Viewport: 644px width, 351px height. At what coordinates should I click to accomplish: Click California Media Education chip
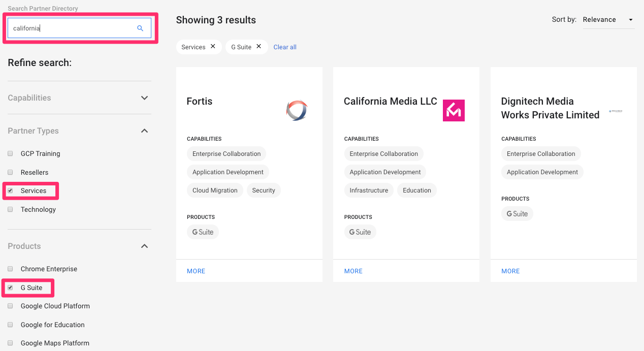pos(417,190)
